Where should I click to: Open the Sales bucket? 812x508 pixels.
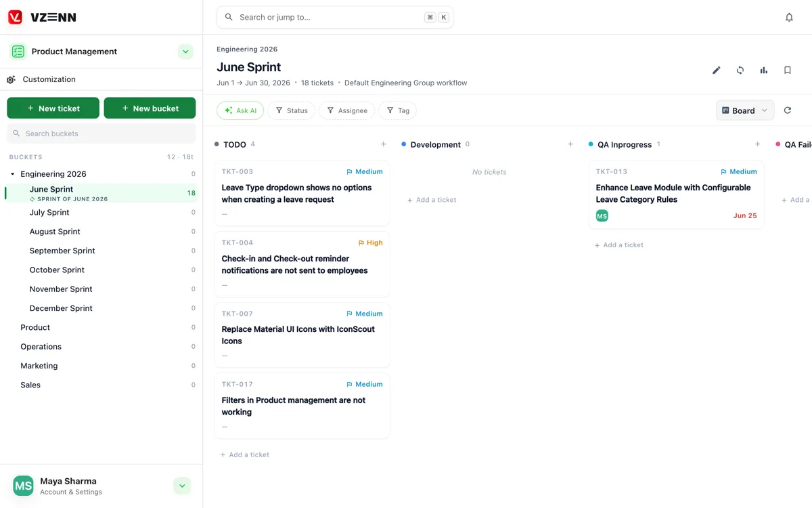pos(101,385)
